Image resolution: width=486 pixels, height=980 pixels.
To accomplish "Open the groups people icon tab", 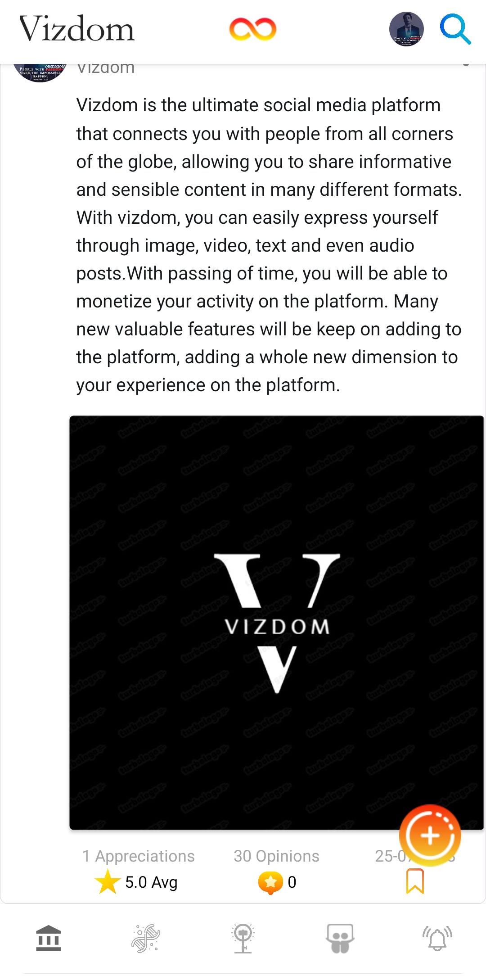I will [340, 938].
